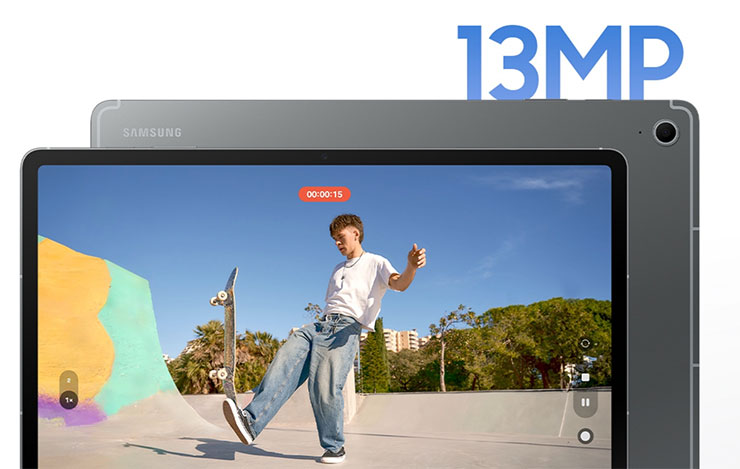Click the red 00:00:15 recording timer

pos(324,194)
